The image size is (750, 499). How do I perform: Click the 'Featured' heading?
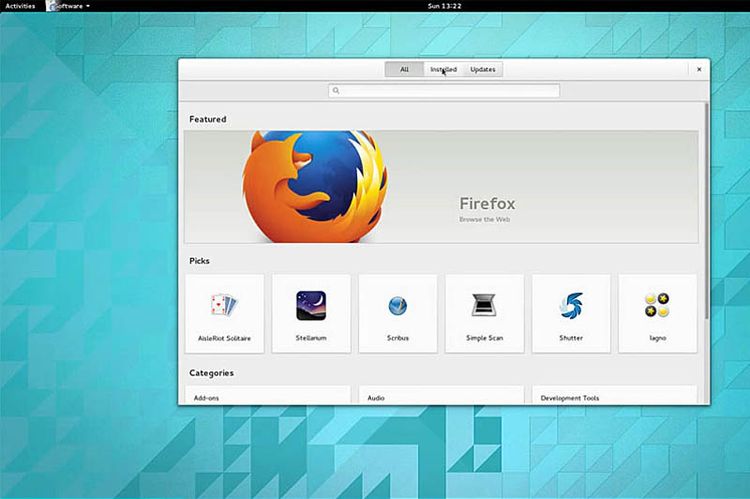point(208,119)
